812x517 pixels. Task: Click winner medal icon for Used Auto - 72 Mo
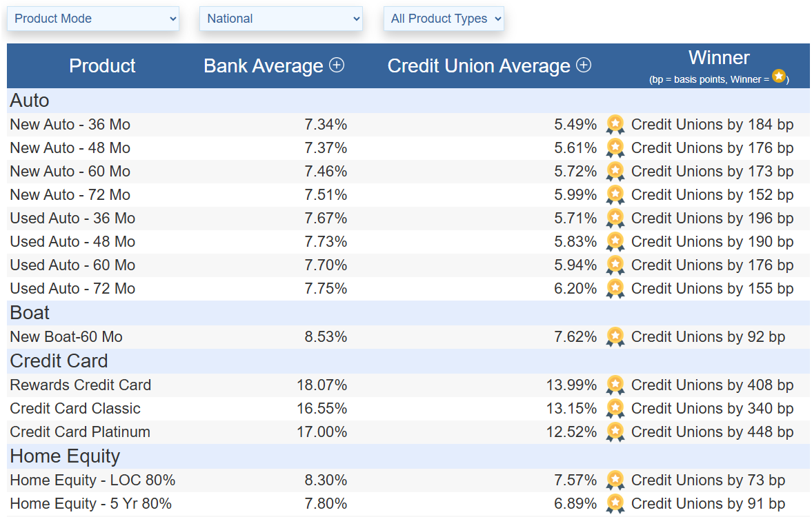pyautogui.click(x=615, y=289)
